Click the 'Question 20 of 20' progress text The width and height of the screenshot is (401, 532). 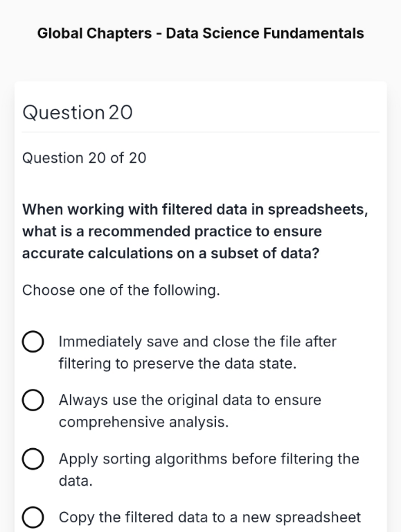tap(84, 158)
